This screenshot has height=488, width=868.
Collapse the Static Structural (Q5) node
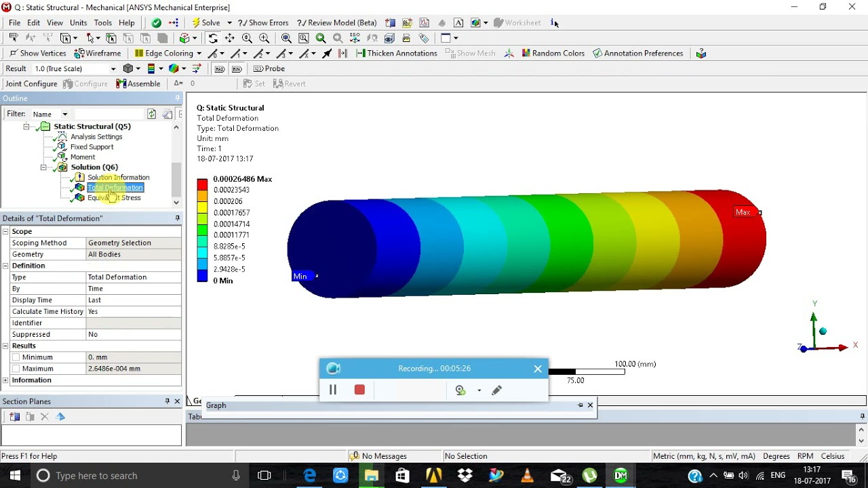pyautogui.click(x=26, y=127)
